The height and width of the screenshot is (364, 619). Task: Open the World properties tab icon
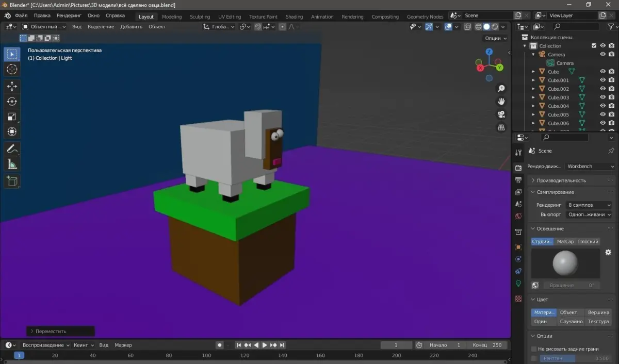(518, 216)
